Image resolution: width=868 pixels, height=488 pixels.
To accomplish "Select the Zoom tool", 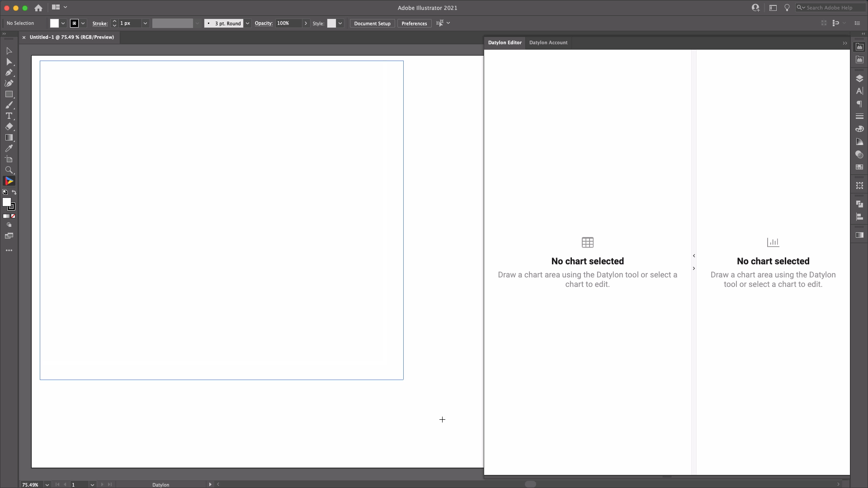I will pyautogui.click(x=9, y=170).
